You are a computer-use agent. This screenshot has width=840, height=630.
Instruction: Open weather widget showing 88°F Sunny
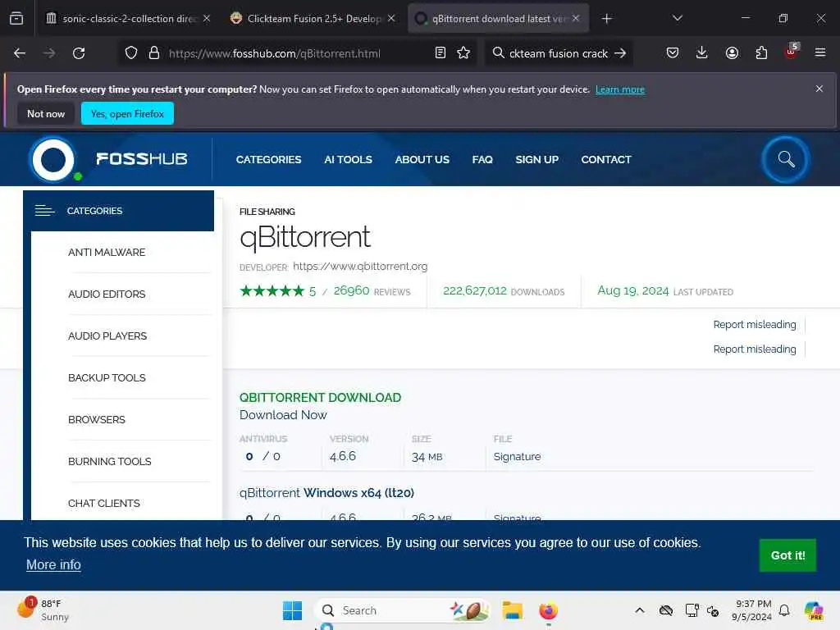(43, 610)
